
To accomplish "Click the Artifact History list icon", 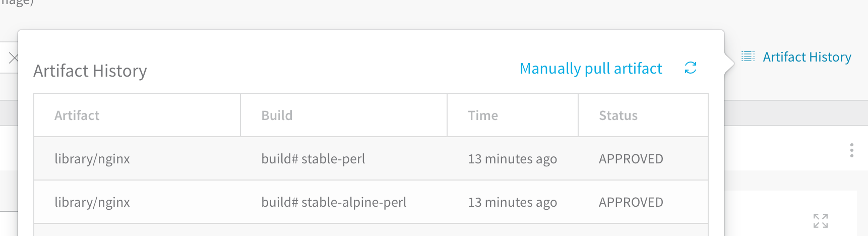I will (748, 56).
